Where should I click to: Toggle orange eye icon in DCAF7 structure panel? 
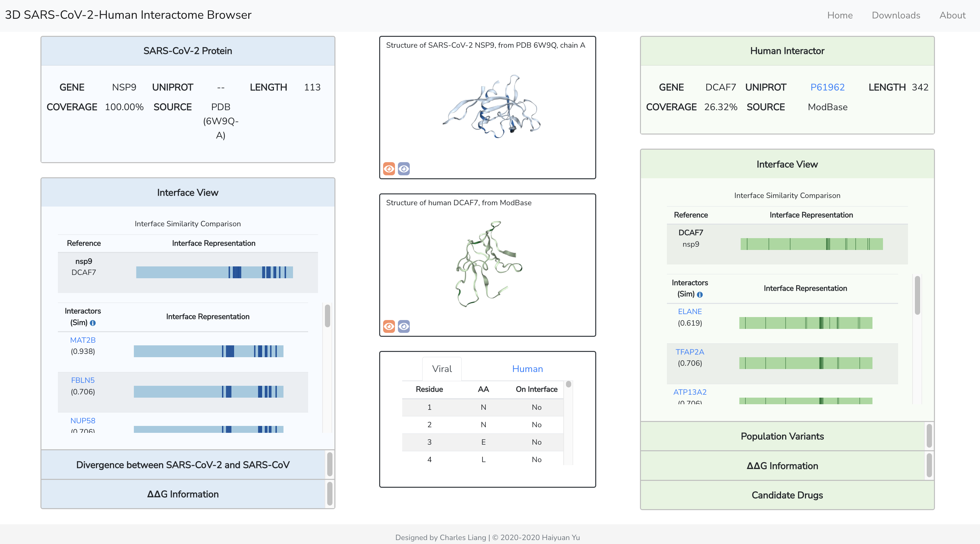[389, 326]
